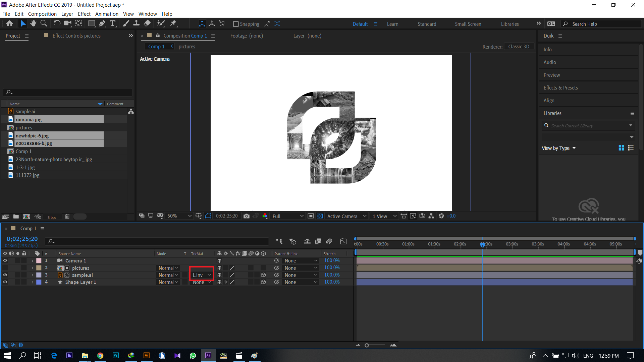Screen dimensions: 644x362
Task: Click Classic 3D renderer button
Action: (x=519, y=47)
